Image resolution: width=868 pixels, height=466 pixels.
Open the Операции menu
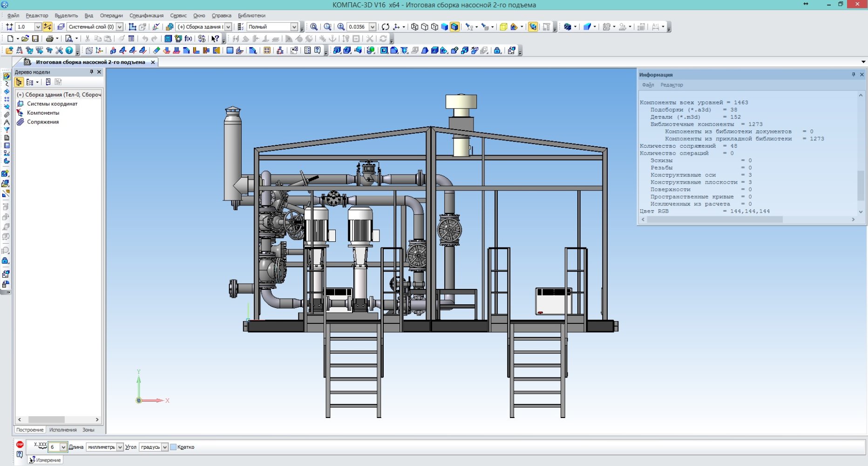[111, 15]
